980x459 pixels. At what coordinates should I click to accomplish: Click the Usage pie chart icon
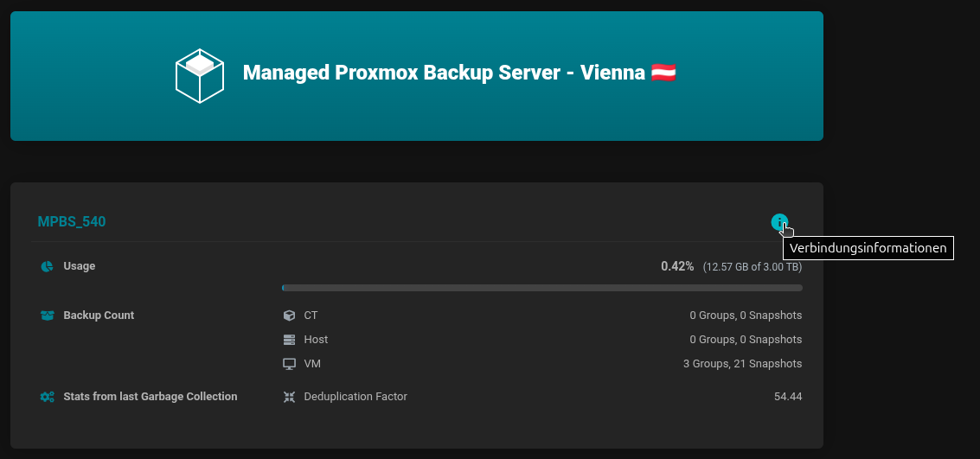pyautogui.click(x=48, y=266)
